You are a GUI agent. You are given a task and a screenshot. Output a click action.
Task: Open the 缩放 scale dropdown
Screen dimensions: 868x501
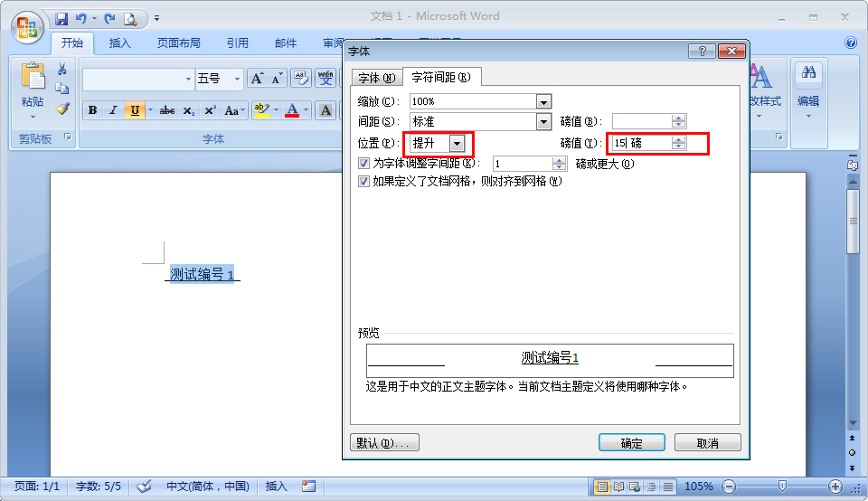pos(543,102)
